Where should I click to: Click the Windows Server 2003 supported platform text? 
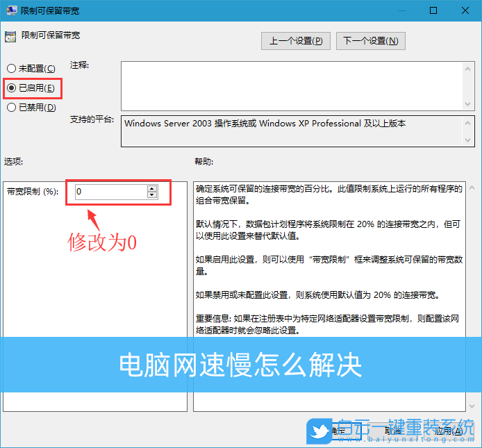265,124
